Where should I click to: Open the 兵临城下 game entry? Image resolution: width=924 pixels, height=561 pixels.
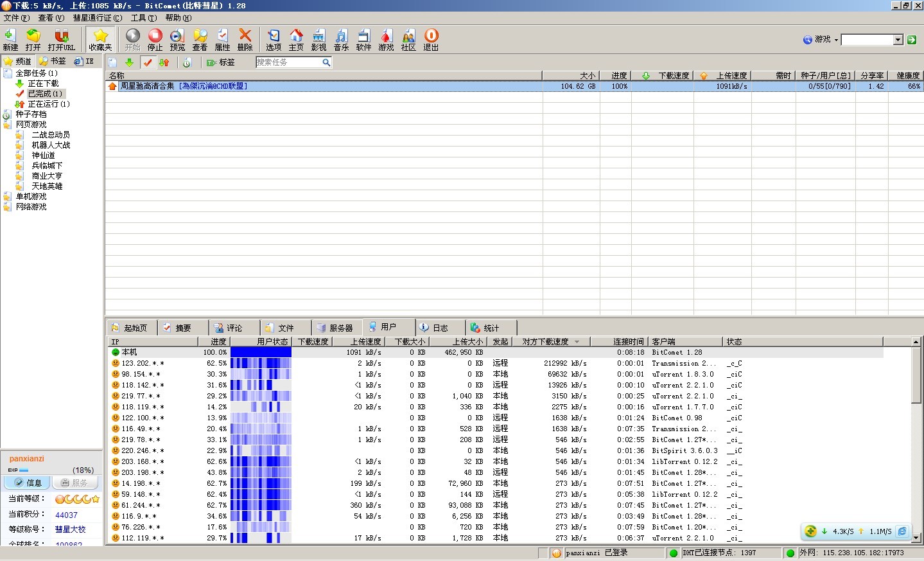point(47,166)
